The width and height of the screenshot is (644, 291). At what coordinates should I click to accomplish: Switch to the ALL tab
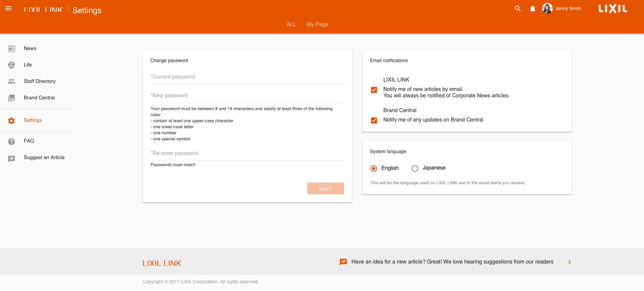point(291,24)
